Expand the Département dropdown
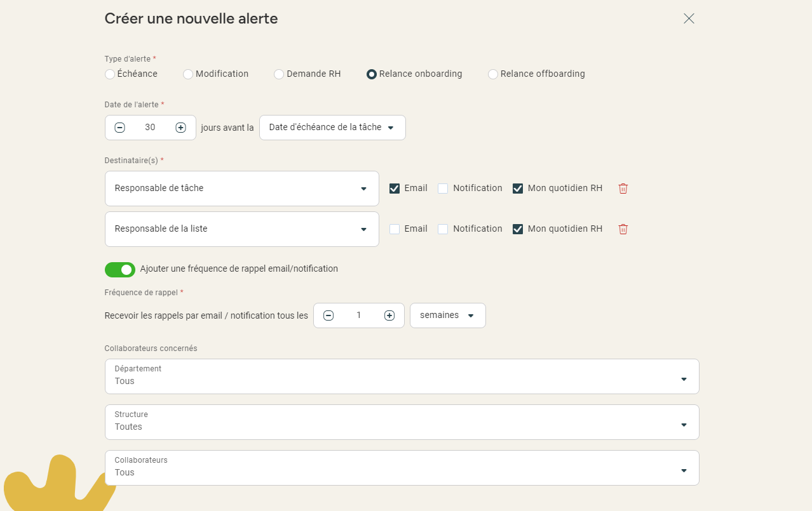This screenshot has height=511, width=812. 402,376
